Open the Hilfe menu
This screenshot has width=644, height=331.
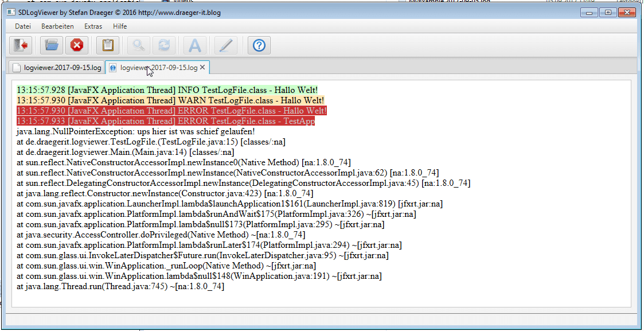coord(120,26)
